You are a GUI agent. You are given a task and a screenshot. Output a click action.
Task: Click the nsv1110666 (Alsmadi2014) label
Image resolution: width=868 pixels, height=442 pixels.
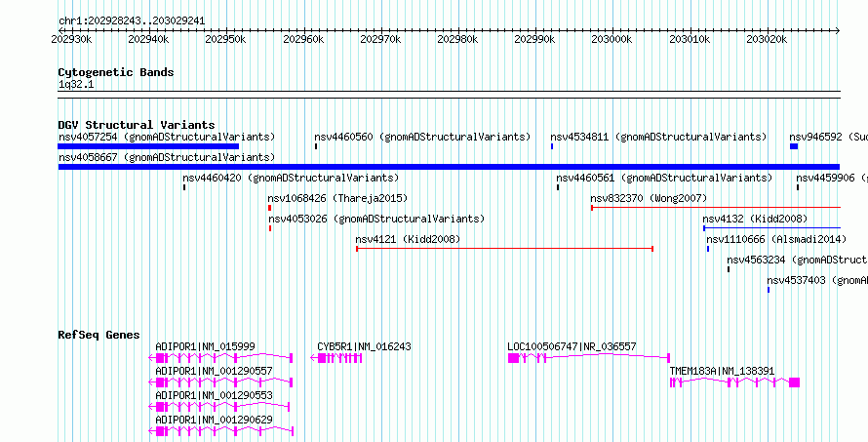coord(776,240)
